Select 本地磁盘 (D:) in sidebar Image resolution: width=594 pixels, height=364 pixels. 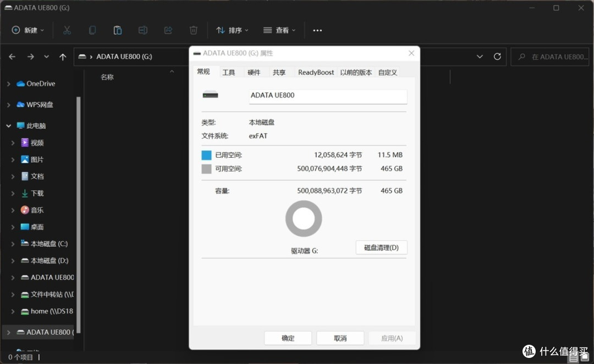pos(49,261)
